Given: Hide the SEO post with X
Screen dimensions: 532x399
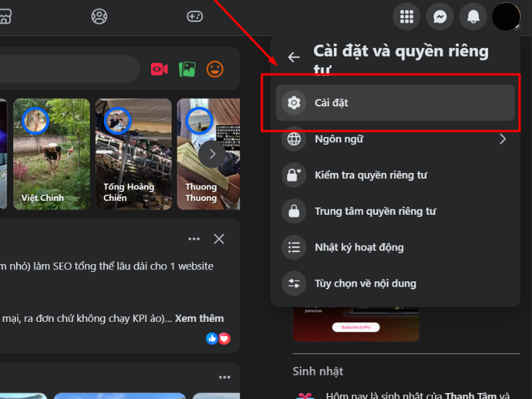Looking at the screenshot, I should [x=219, y=239].
